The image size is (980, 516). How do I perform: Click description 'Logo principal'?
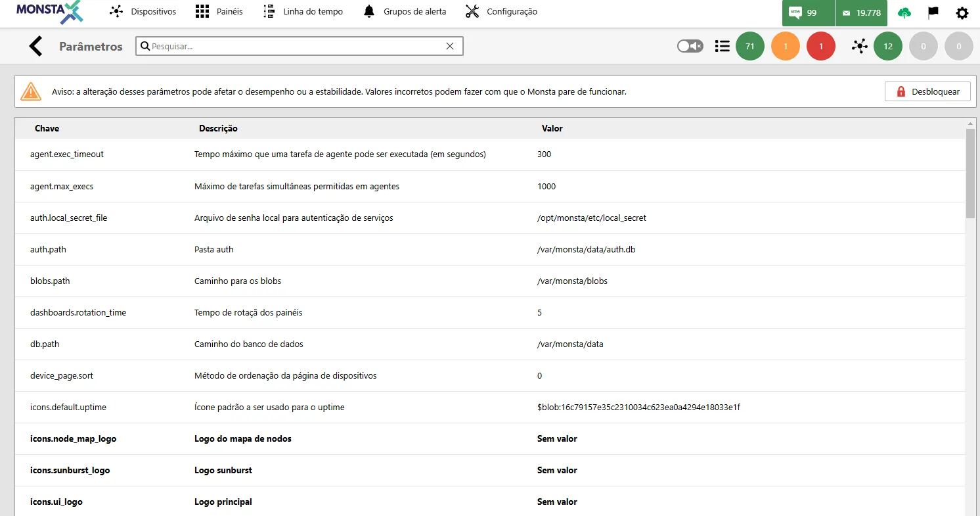tap(223, 502)
